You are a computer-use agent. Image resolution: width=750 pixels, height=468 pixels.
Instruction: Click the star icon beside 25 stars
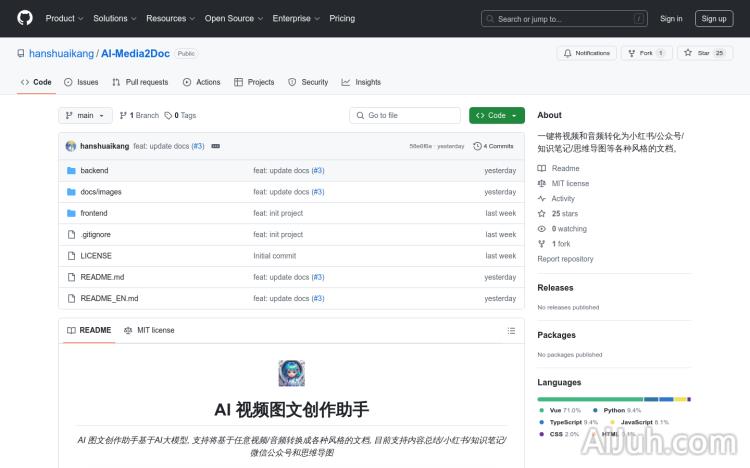tap(541, 213)
